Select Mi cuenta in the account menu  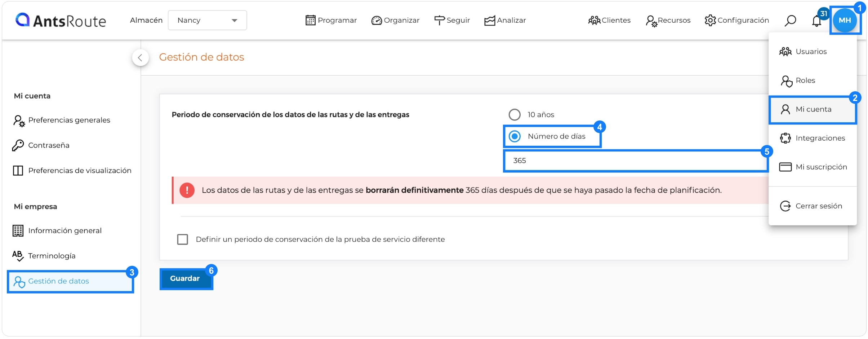tap(813, 110)
